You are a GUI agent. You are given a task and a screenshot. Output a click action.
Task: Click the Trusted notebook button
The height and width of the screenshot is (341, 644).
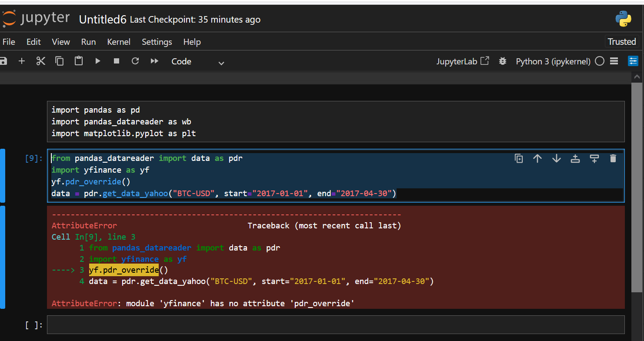click(621, 42)
